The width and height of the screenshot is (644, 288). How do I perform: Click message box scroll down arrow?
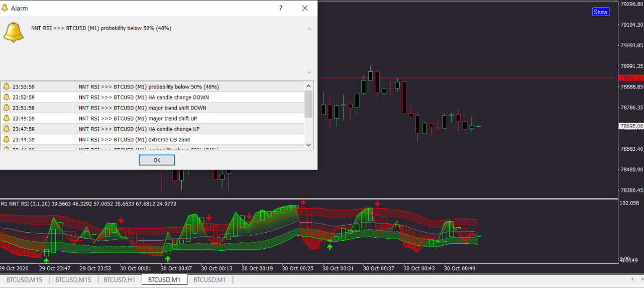pos(309,72)
